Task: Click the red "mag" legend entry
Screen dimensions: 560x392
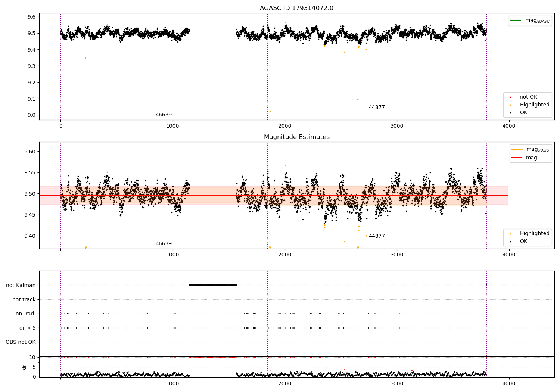Action: 525,158
